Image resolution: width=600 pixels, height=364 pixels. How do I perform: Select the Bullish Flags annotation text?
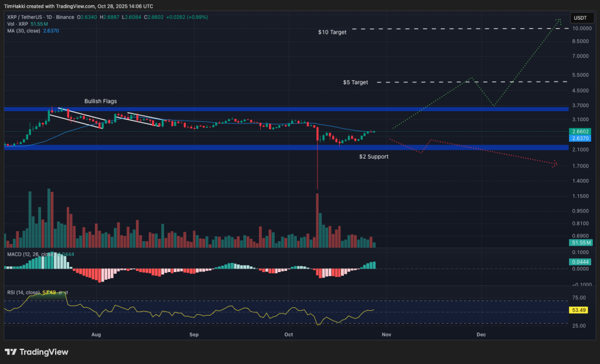click(100, 101)
